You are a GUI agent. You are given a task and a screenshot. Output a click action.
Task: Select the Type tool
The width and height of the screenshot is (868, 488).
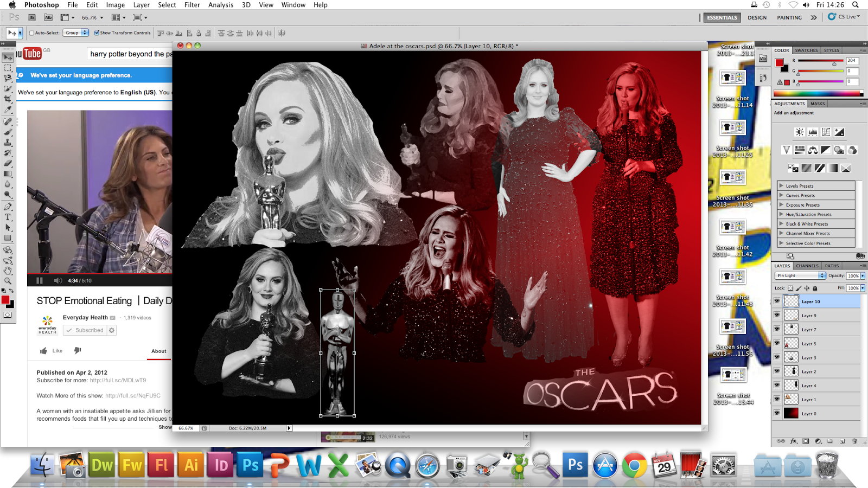[x=8, y=217]
